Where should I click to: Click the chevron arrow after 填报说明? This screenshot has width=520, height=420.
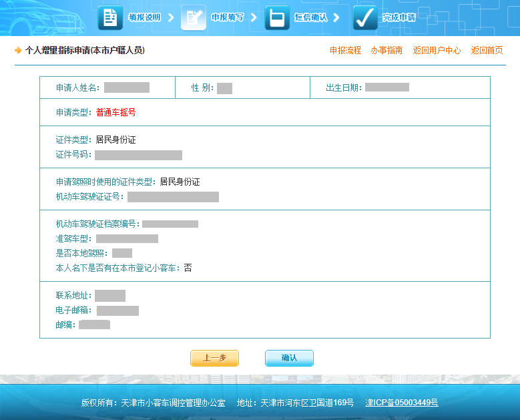pyautogui.click(x=170, y=17)
